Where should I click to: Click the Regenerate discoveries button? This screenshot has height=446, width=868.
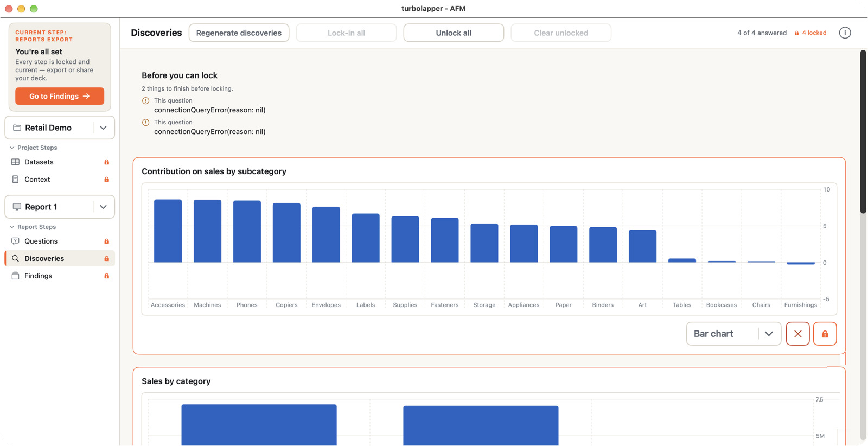pyautogui.click(x=239, y=33)
